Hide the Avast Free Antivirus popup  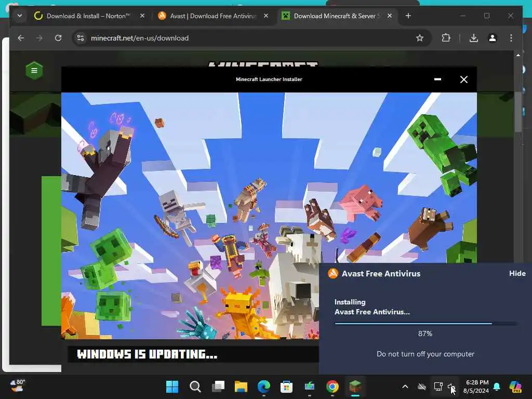(x=517, y=273)
